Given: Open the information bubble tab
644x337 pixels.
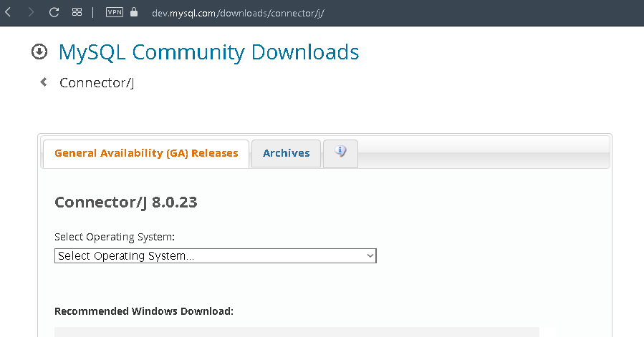Looking at the screenshot, I should tap(340, 154).
